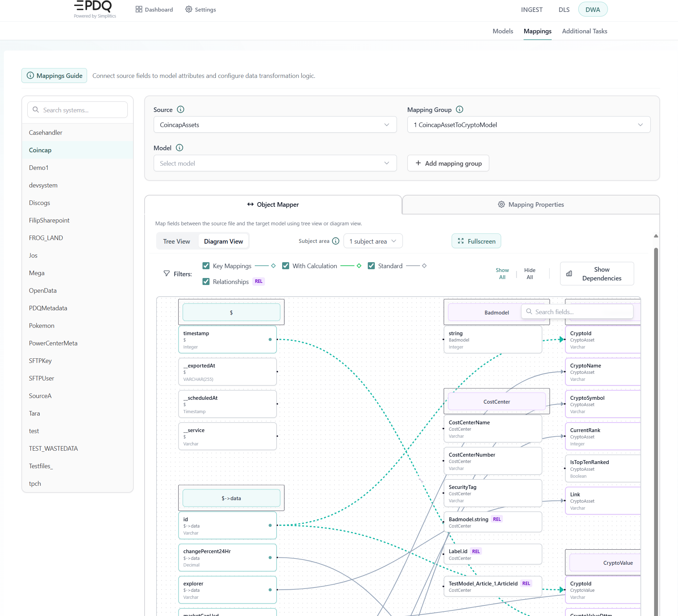Switch to Tree View
The image size is (678, 616).
177,241
